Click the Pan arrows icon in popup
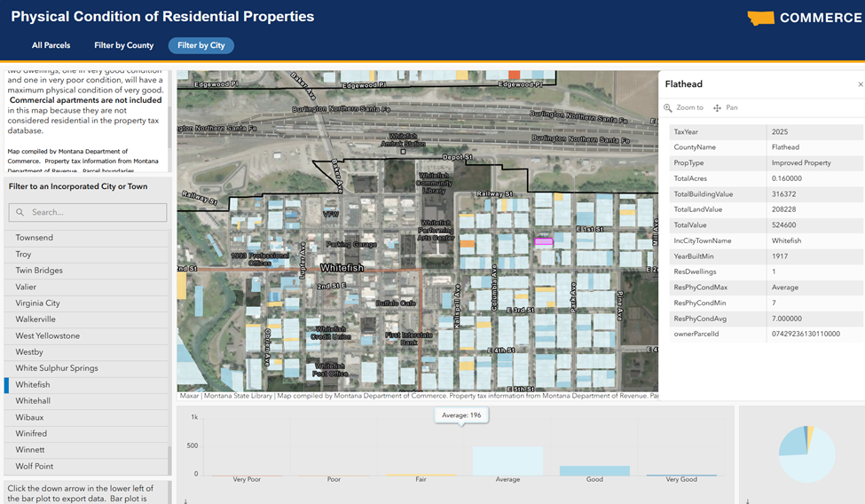Screen dimensions: 865x504 717,108
